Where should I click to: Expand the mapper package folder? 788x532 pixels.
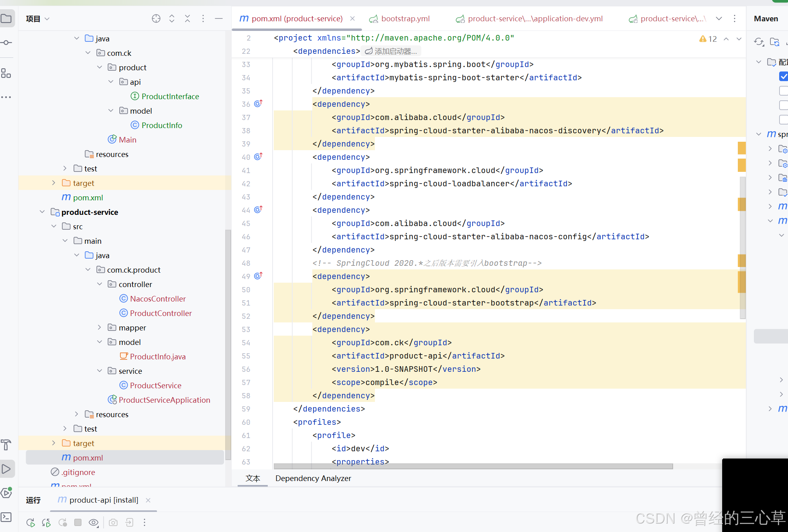[100, 328]
